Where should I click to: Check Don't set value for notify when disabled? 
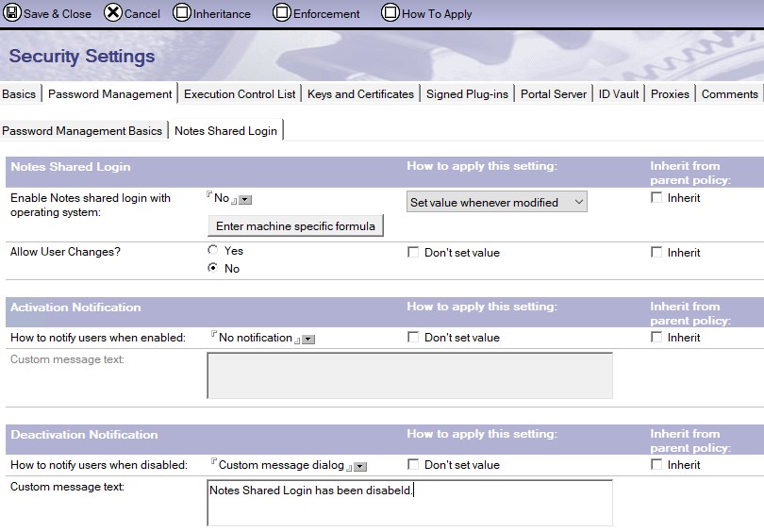point(413,464)
